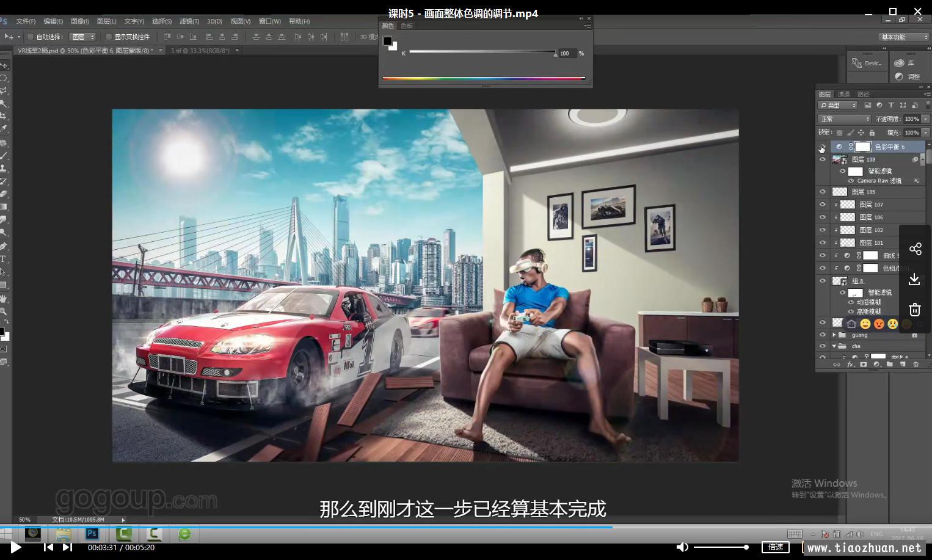Open the 滤镜(T) menu
932x560 pixels.
(189, 21)
